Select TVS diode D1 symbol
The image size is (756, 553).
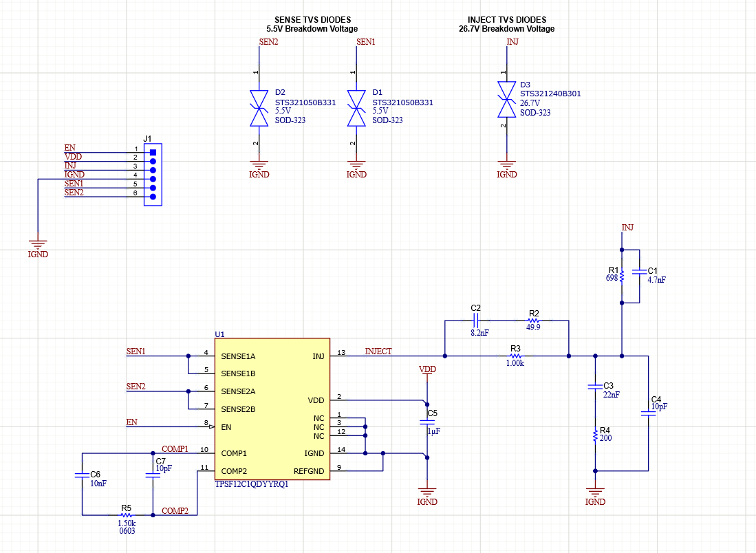click(356, 107)
